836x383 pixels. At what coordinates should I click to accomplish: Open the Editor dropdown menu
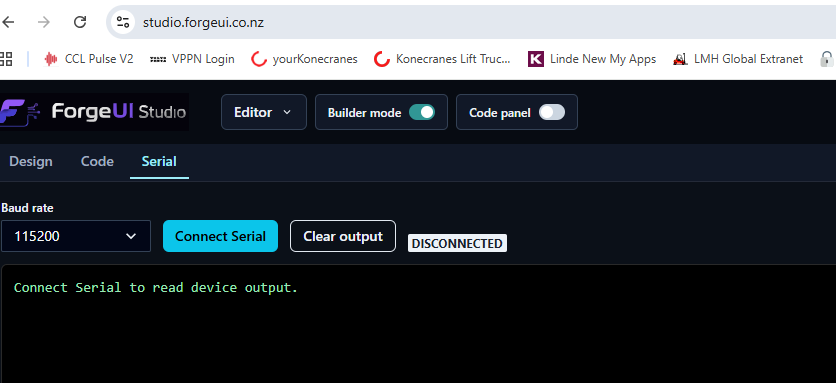(x=264, y=112)
